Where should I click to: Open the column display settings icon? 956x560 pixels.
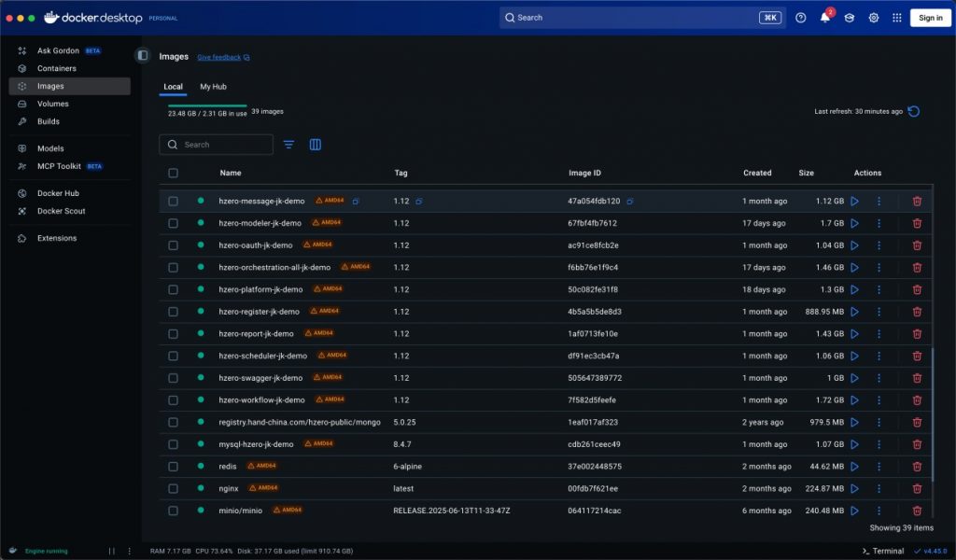316,145
